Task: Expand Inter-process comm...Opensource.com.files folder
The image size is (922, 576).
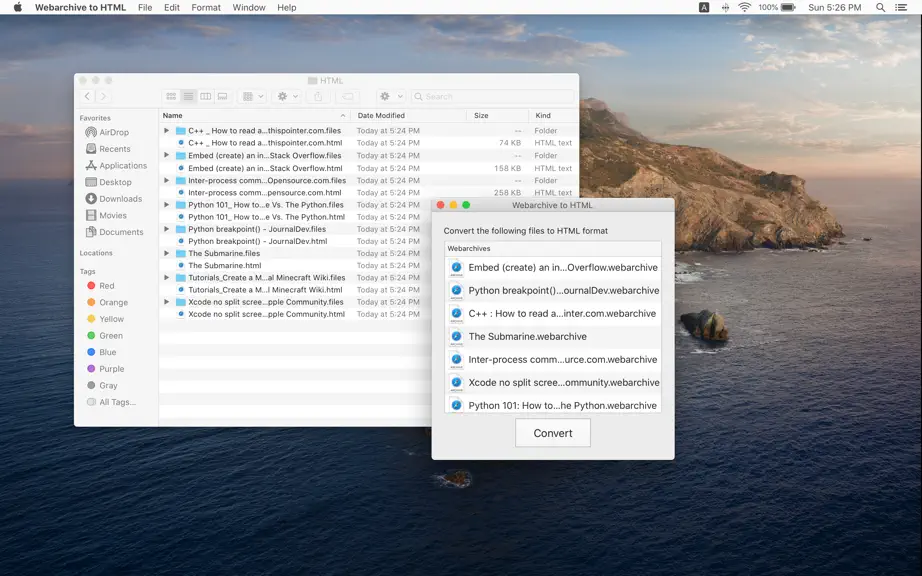Action: 166,180
